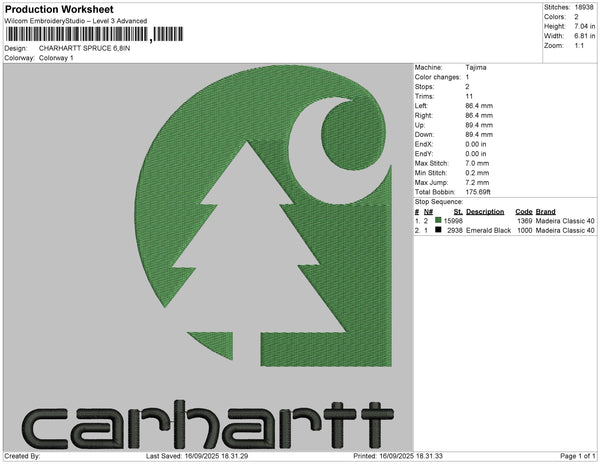Click the Down value 89.4 mm

pyautogui.click(x=479, y=135)
